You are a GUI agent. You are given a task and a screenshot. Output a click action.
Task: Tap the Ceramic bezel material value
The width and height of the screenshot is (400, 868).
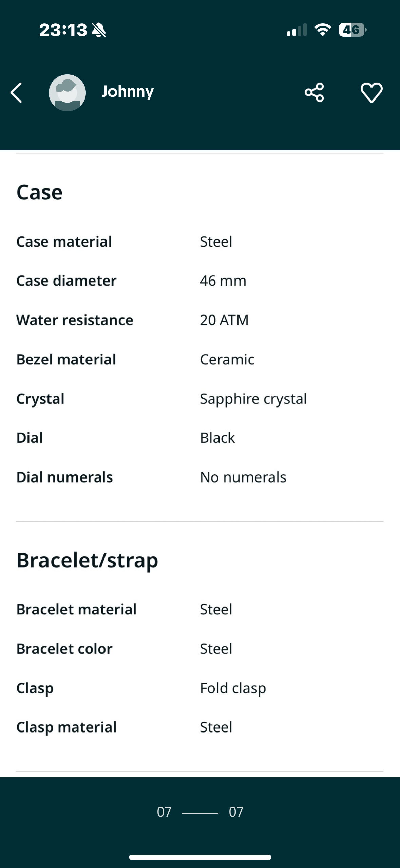[x=227, y=360]
